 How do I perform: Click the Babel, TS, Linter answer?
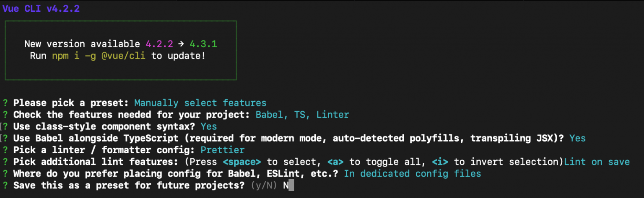[x=302, y=115]
